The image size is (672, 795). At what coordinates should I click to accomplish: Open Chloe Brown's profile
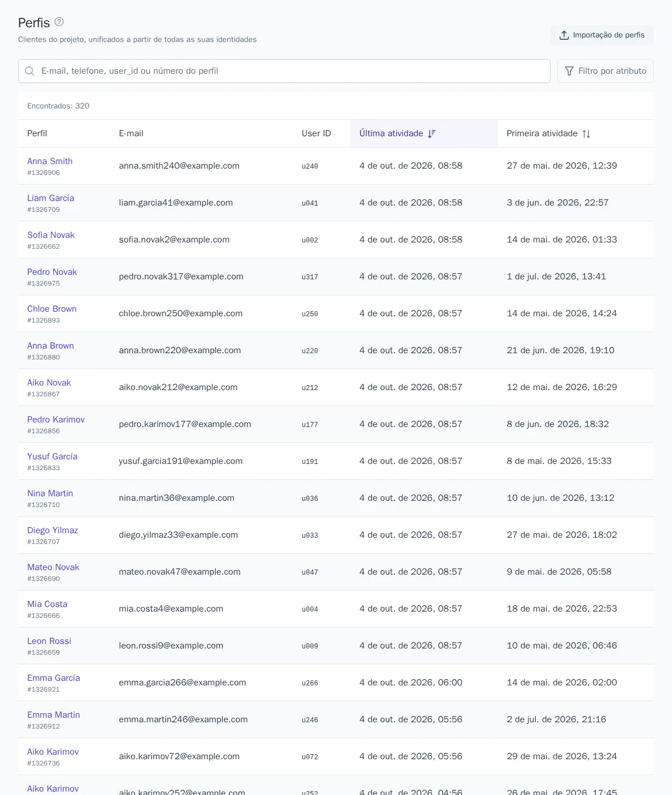point(52,309)
